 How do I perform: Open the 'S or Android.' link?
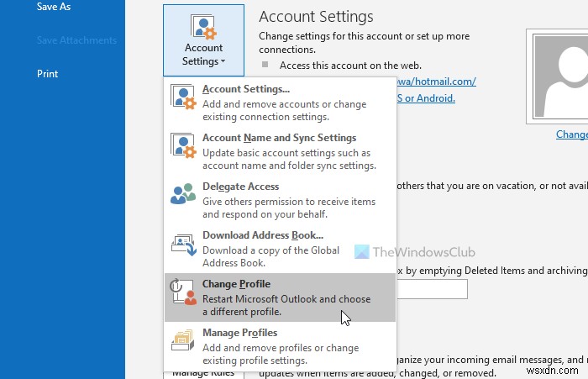coord(426,98)
